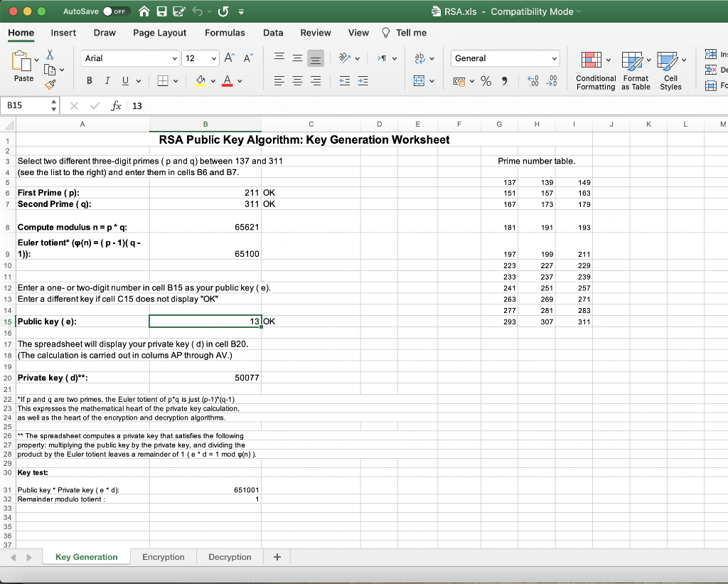Click the Cut scissors icon
This screenshot has width=728, height=584.
point(50,55)
